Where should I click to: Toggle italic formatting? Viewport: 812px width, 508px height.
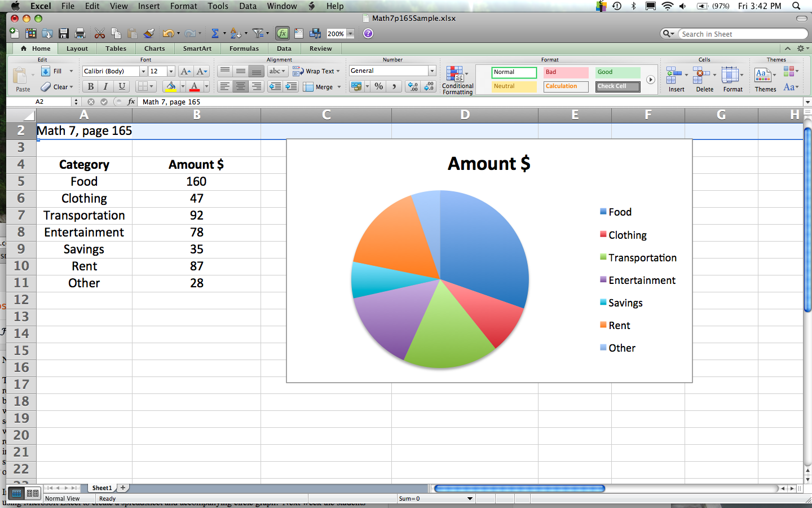click(105, 86)
